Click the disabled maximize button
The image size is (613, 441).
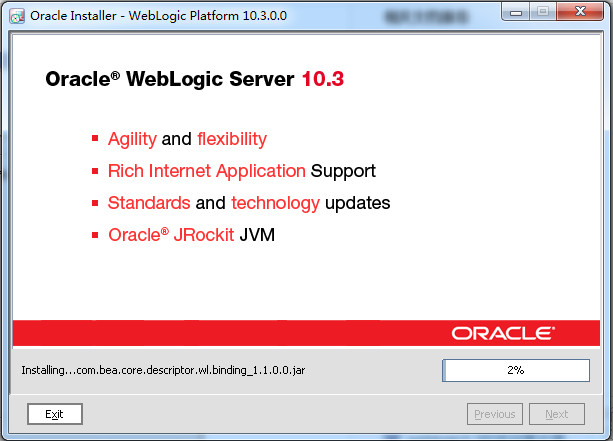pyautogui.click(x=543, y=12)
